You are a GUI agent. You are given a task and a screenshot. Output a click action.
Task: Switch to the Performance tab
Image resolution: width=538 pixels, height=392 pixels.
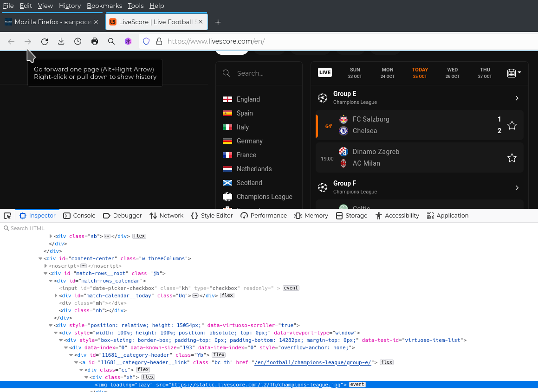264,216
